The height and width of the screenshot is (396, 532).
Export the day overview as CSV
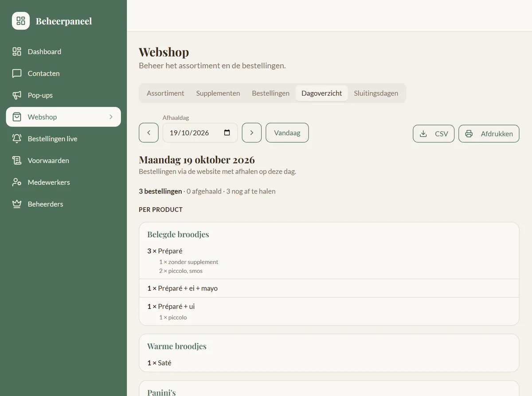[x=434, y=134]
